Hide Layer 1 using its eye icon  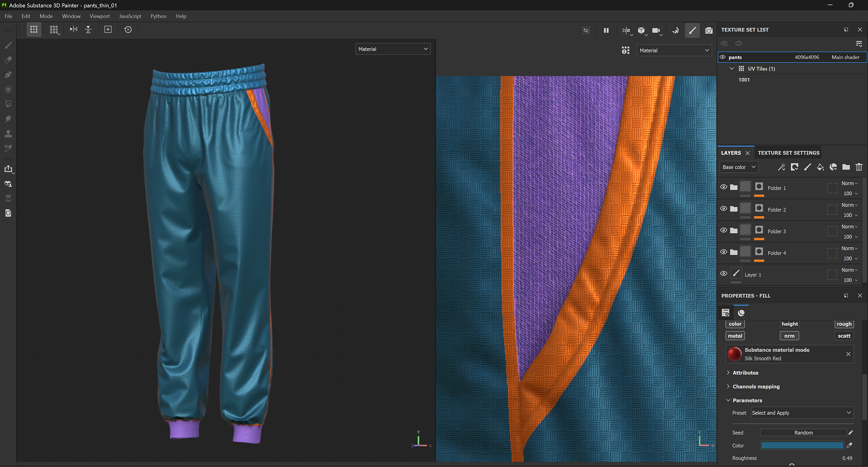tap(724, 274)
